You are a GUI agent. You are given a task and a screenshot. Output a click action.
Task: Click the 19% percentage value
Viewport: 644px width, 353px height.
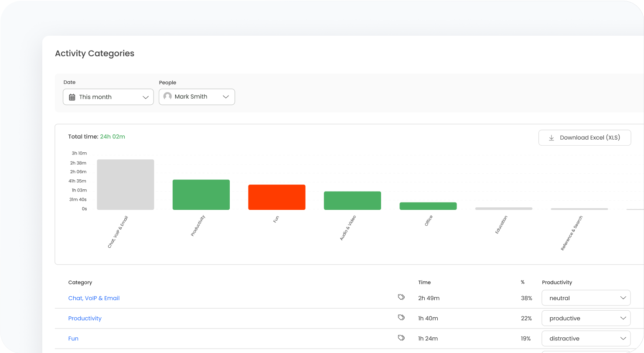[526, 338]
